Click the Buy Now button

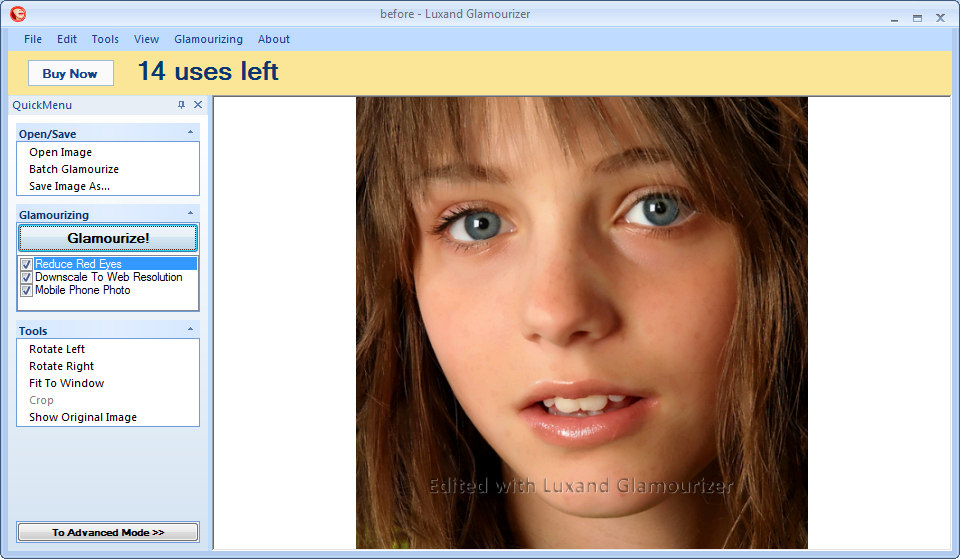click(70, 73)
